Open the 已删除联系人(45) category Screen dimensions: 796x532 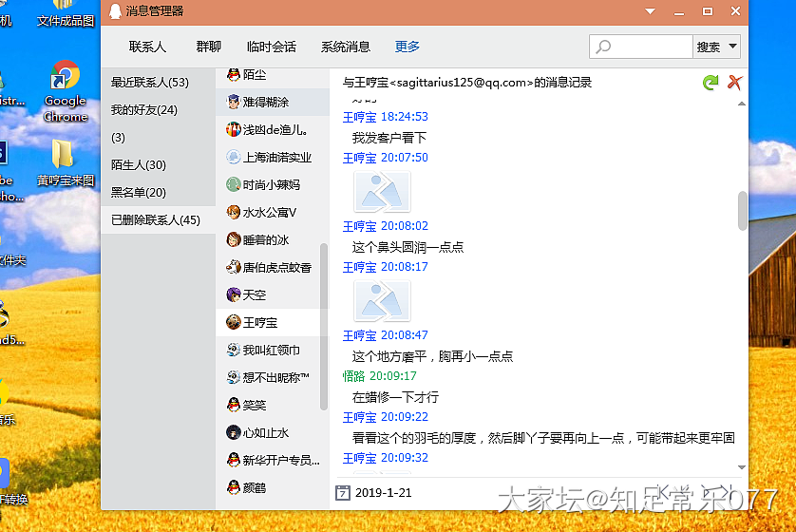click(156, 220)
